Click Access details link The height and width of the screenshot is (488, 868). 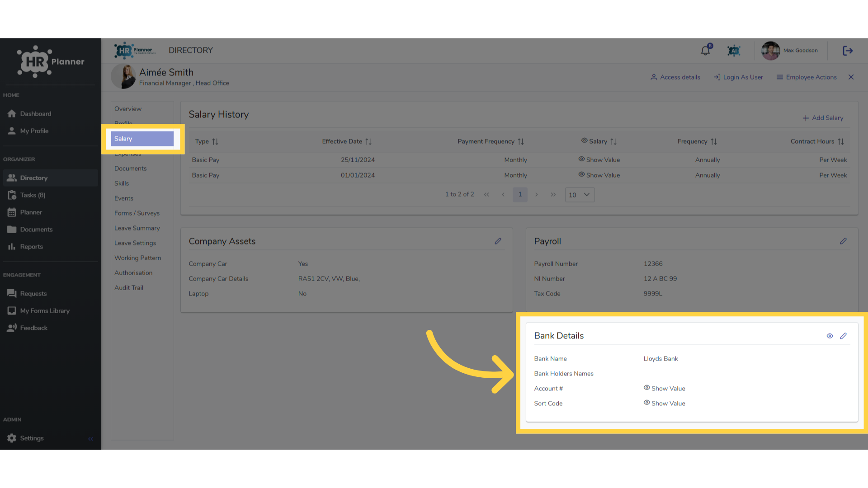(675, 77)
